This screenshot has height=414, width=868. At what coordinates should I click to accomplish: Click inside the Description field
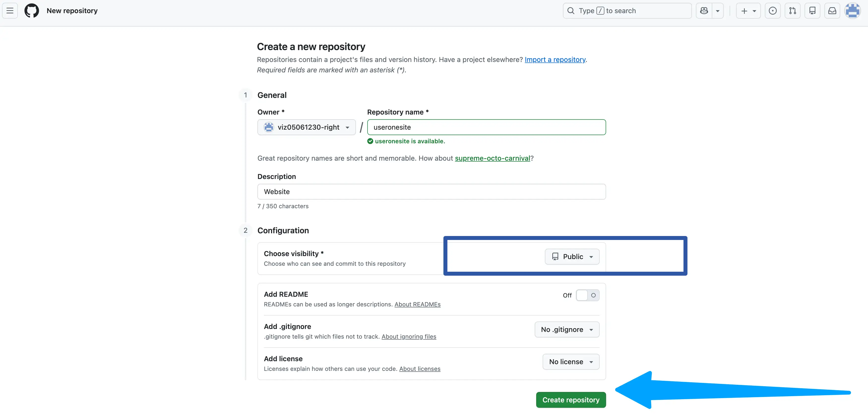tap(431, 191)
